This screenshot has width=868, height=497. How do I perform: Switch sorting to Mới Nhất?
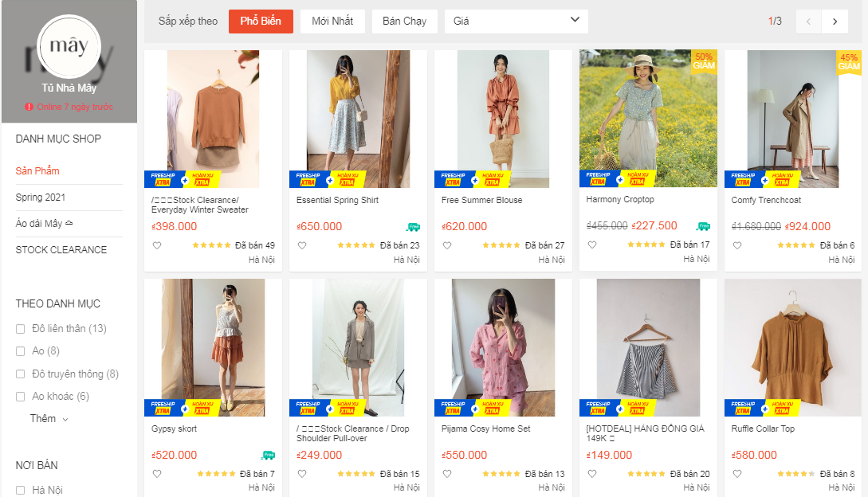click(332, 22)
